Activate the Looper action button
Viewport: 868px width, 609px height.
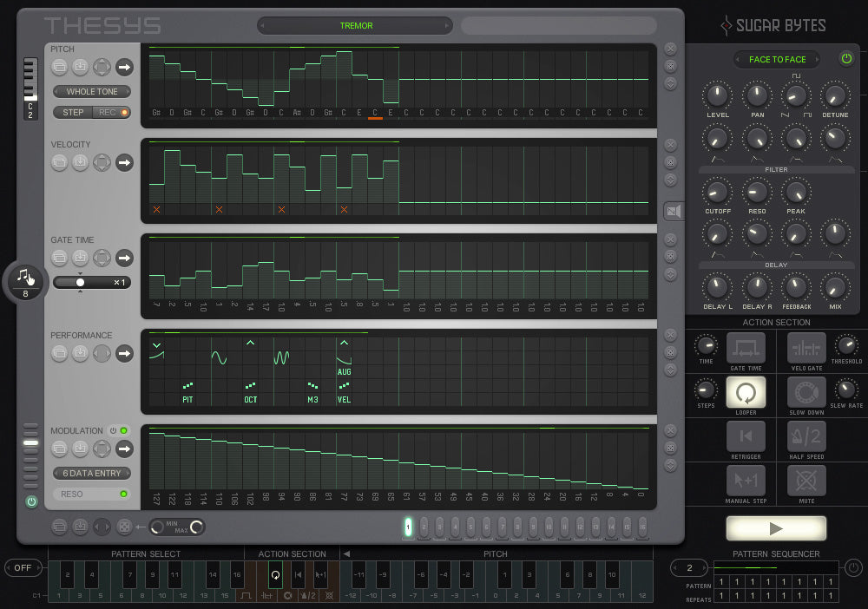tap(745, 392)
